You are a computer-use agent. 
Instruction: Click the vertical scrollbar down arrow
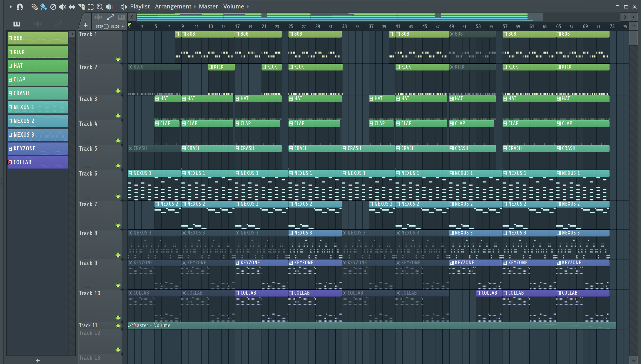(x=633, y=360)
